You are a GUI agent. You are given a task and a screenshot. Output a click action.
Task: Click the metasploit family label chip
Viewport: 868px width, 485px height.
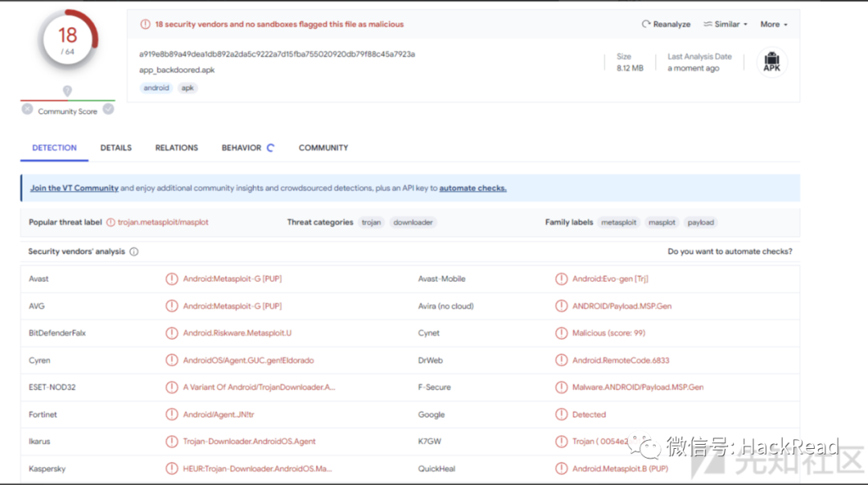point(618,222)
